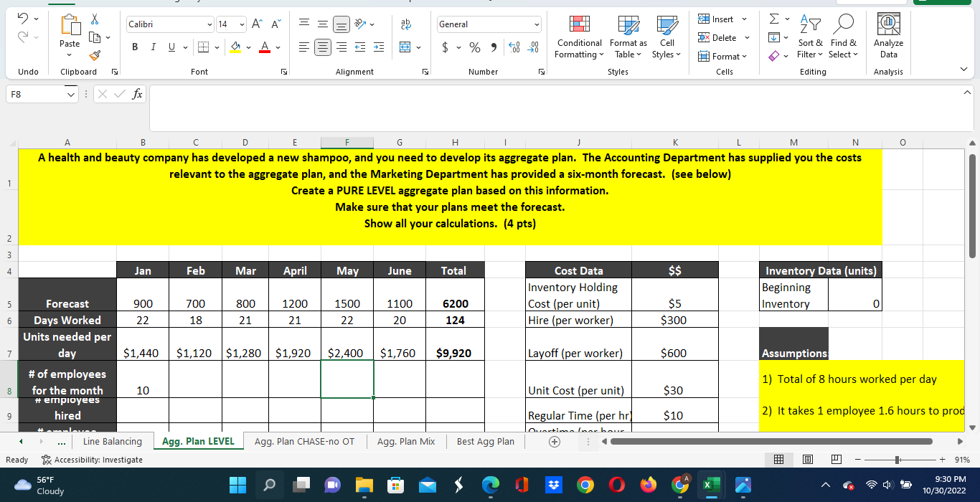Toggle Align Right horizontal alignment
This screenshot has height=502, width=980.
(340, 47)
